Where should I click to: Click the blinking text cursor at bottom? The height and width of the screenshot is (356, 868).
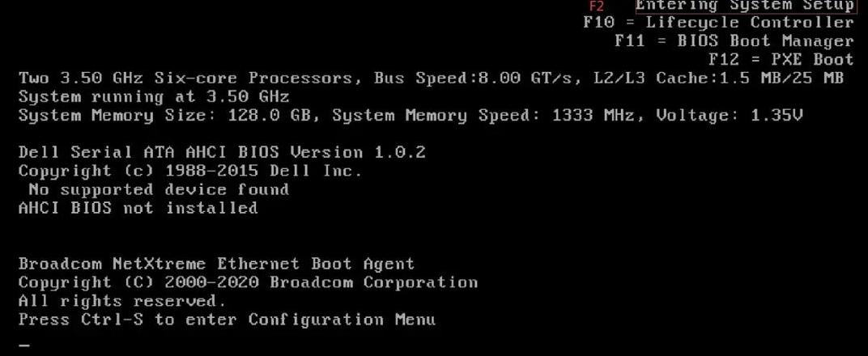coord(23,346)
